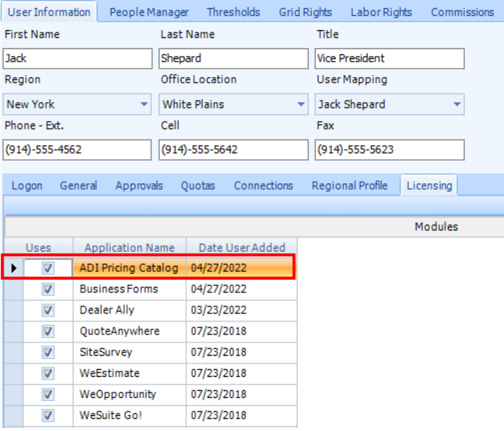This screenshot has height=431, width=504.
Task: Select the Dealer Ally application cell
Action: pos(129,310)
